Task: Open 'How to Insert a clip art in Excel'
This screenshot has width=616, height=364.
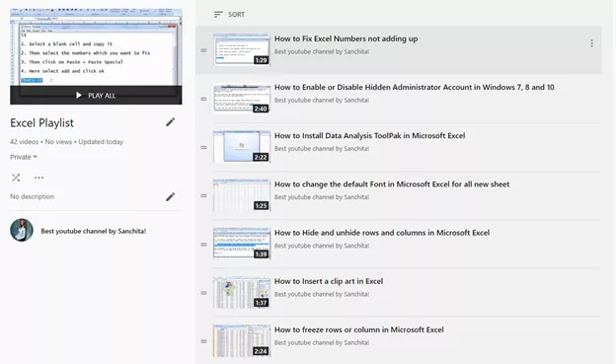Action: (x=329, y=281)
